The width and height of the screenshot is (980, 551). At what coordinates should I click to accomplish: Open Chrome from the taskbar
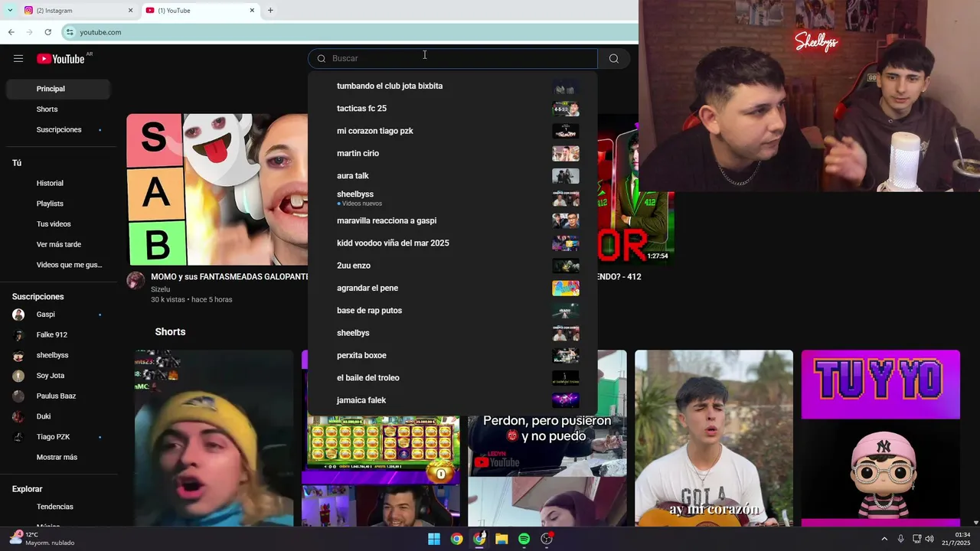(x=456, y=539)
